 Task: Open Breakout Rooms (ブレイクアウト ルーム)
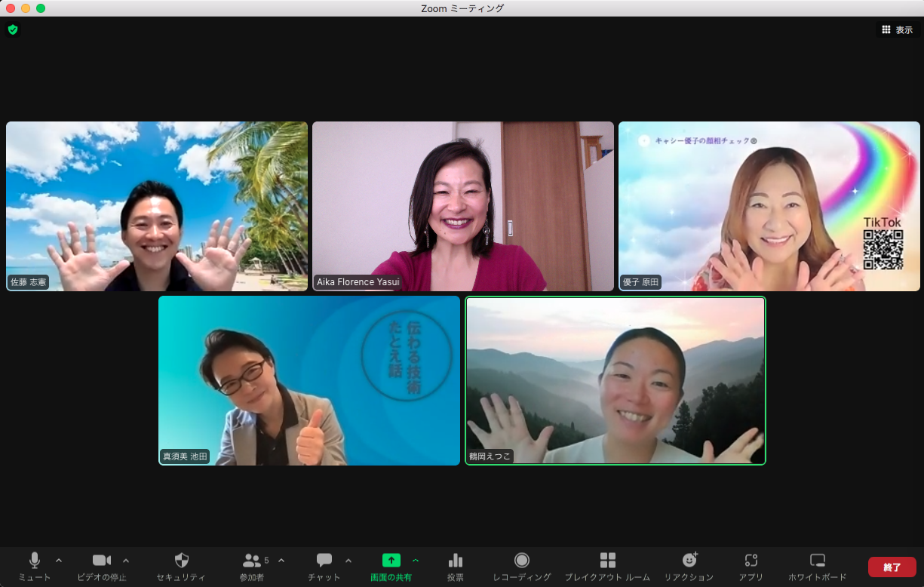[x=607, y=561]
